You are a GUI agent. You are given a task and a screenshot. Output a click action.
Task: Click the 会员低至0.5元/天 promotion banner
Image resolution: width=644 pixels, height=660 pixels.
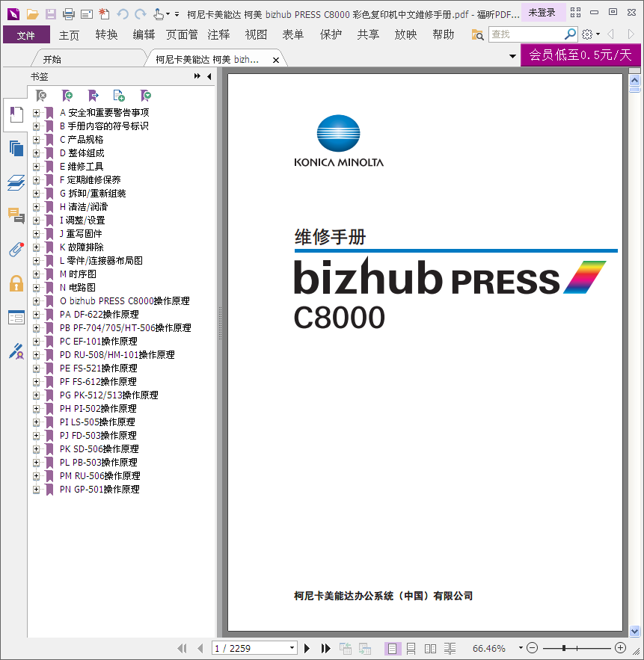pos(580,55)
